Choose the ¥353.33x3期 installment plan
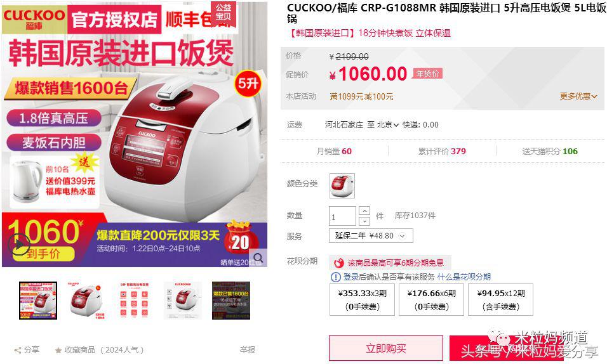This screenshot has height=364, width=607. click(x=362, y=300)
